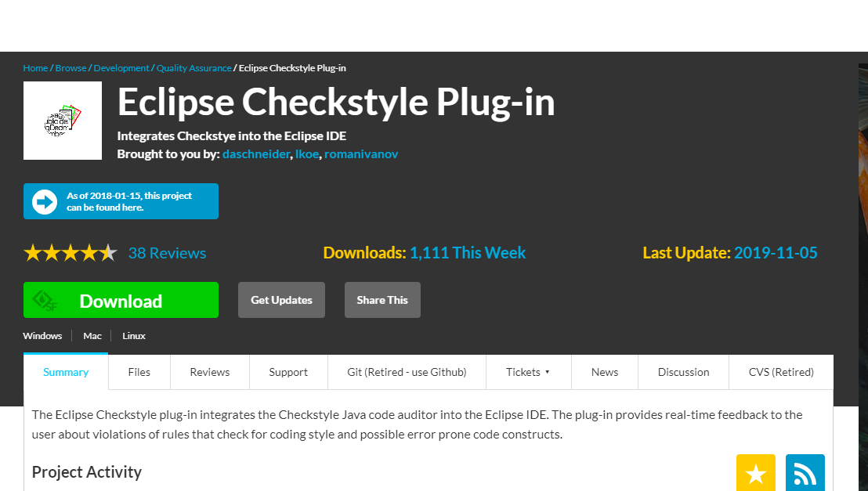
Task: Click the 2019-11-05 last update date
Action: [x=776, y=253]
